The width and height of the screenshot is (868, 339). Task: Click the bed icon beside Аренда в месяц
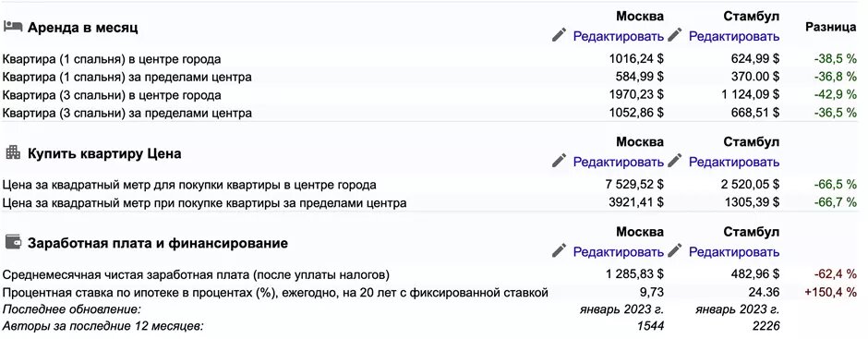coord(13,27)
